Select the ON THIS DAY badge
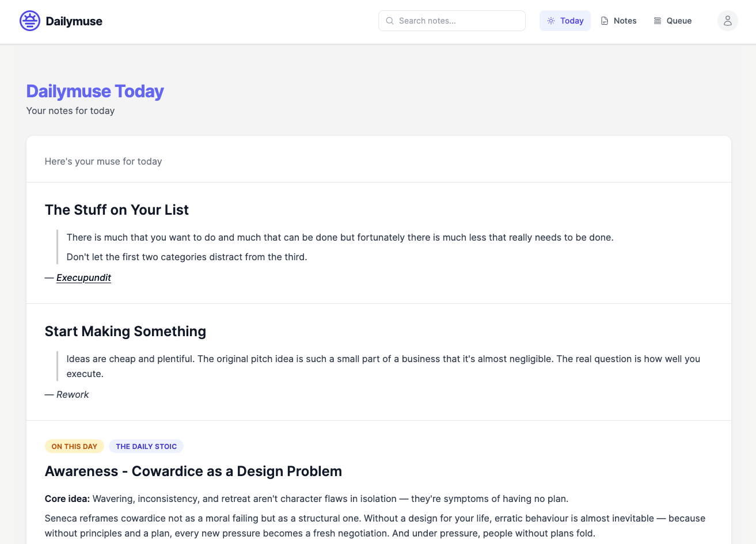The height and width of the screenshot is (544, 756). pos(74,446)
